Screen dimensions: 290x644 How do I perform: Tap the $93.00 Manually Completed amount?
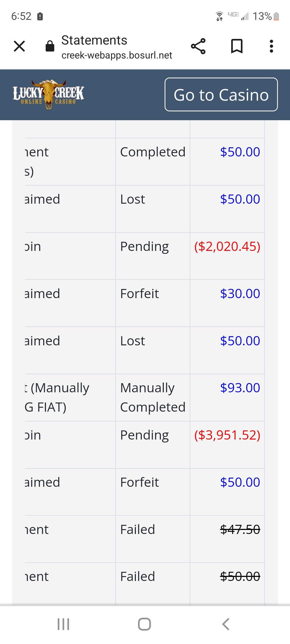click(x=240, y=388)
